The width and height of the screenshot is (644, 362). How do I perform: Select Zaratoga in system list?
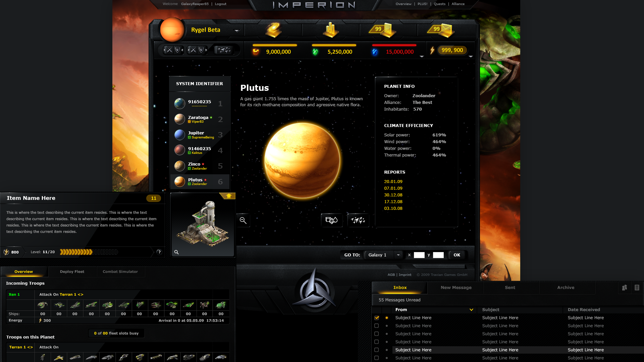(200, 119)
